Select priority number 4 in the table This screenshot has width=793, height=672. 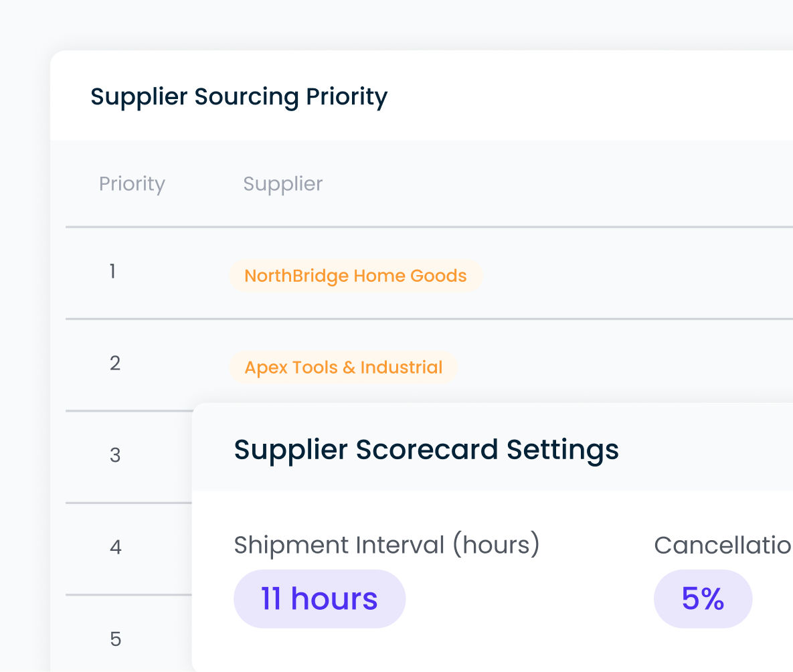tap(115, 548)
